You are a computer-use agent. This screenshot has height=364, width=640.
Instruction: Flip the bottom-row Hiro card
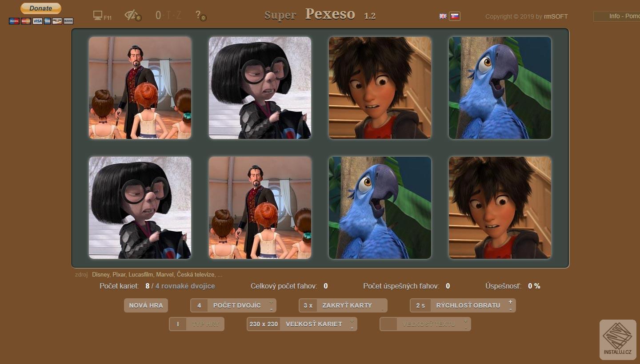pyautogui.click(x=500, y=208)
